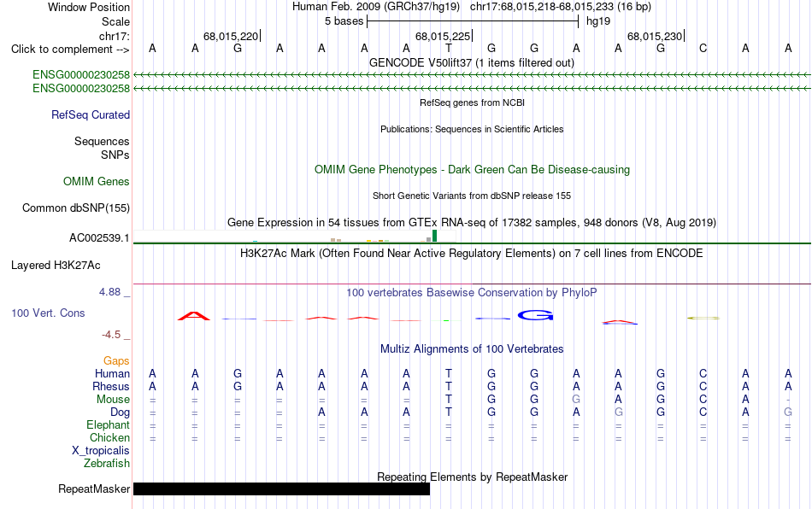
Task: Click the T base in the Dog alignment row
Action: click(449, 412)
